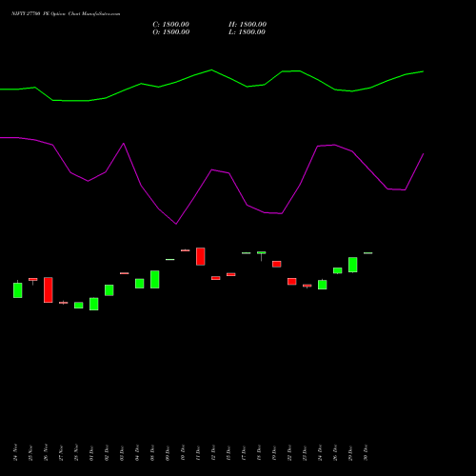Click the green indicator line

tap(211, 85)
